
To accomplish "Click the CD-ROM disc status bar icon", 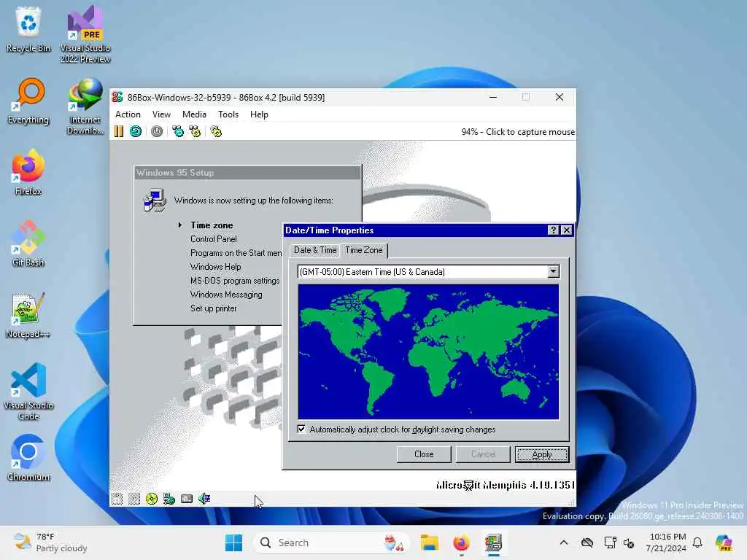I will [x=152, y=499].
